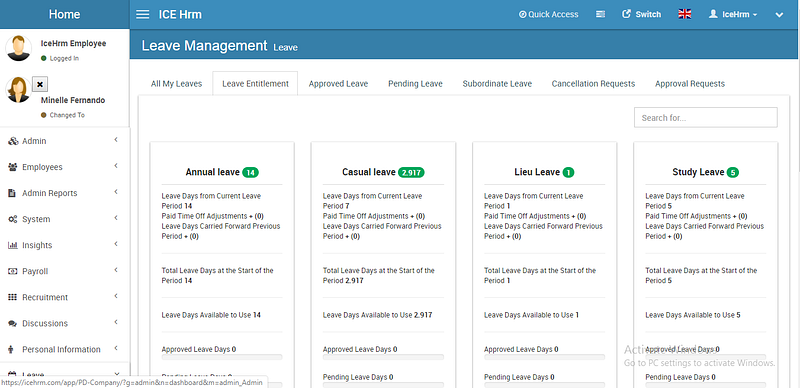
Task: Open the IceHrm user dropdown
Action: click(733, 14)
